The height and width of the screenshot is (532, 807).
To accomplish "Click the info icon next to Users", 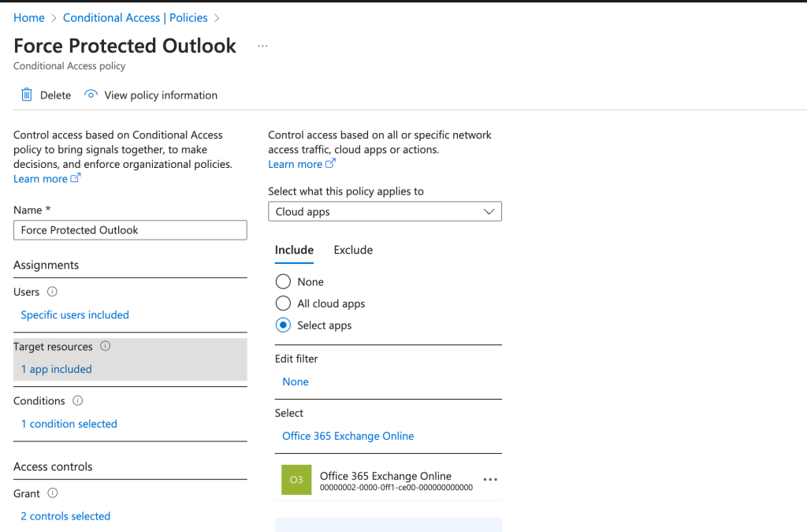I will pyautogui.click(x=53, y=292).
